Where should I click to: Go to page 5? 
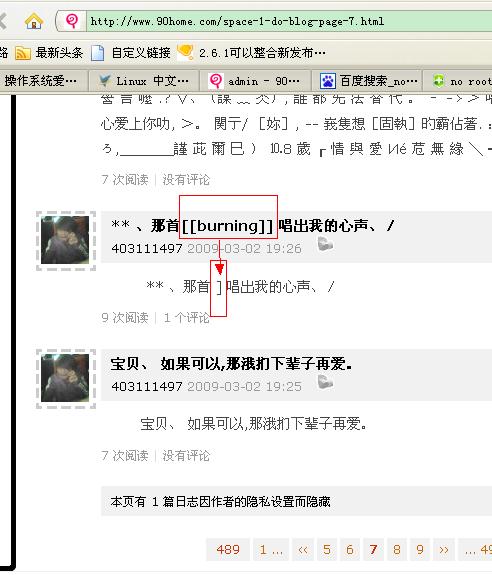327,549
